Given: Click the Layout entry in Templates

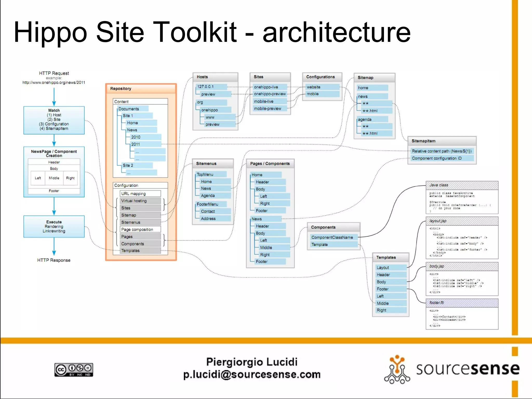Looking at the screenshot, I should (x=391, y=268).
